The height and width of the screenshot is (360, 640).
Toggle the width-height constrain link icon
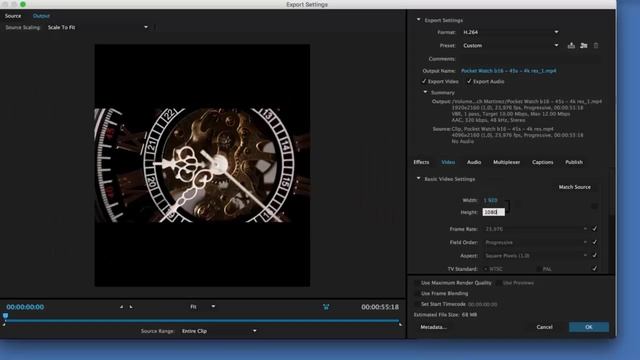tap(509, 206)
